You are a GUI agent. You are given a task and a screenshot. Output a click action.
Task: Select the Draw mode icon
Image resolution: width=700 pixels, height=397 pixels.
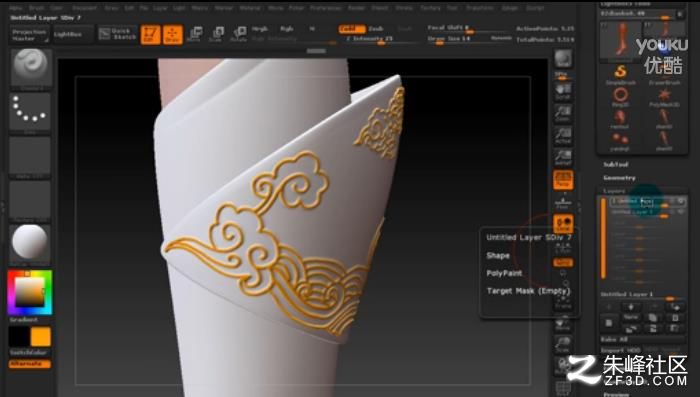pos(172,34)
